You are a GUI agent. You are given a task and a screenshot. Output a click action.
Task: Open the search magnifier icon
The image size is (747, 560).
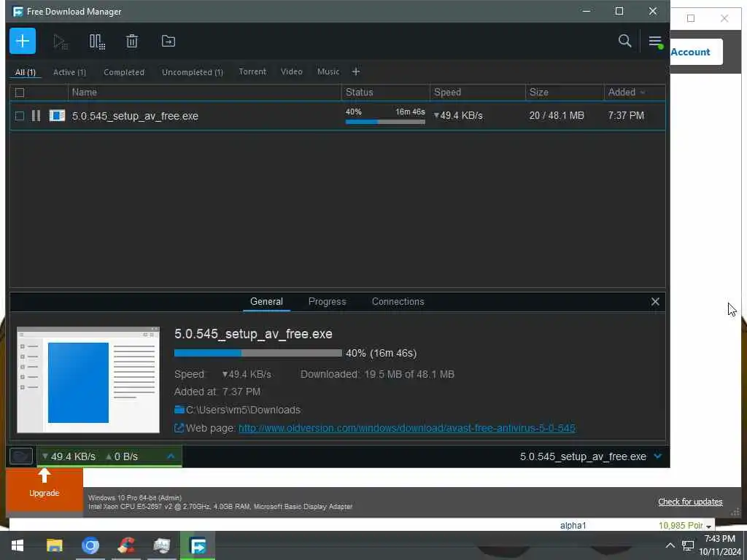point(624,41)
